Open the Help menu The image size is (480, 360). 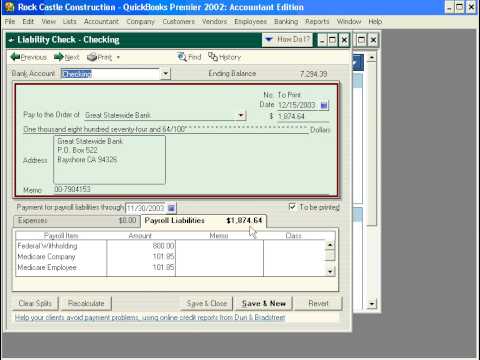tap(375, 22)
